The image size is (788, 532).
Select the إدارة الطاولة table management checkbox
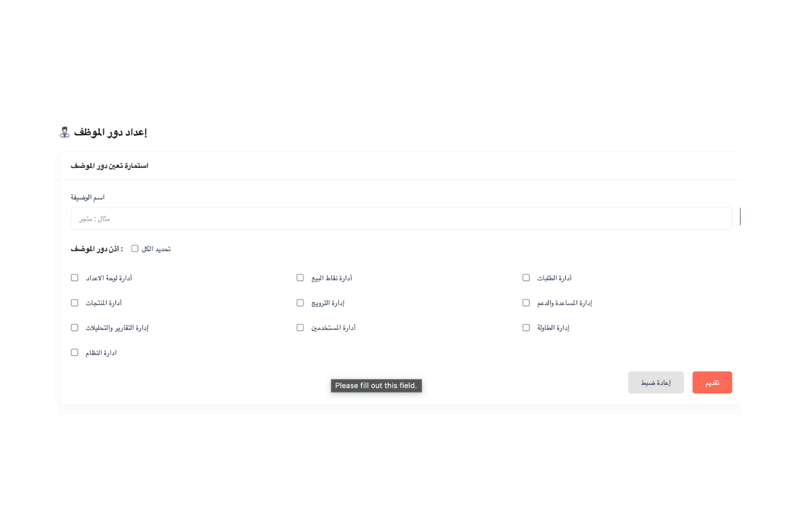click(526, 328)
